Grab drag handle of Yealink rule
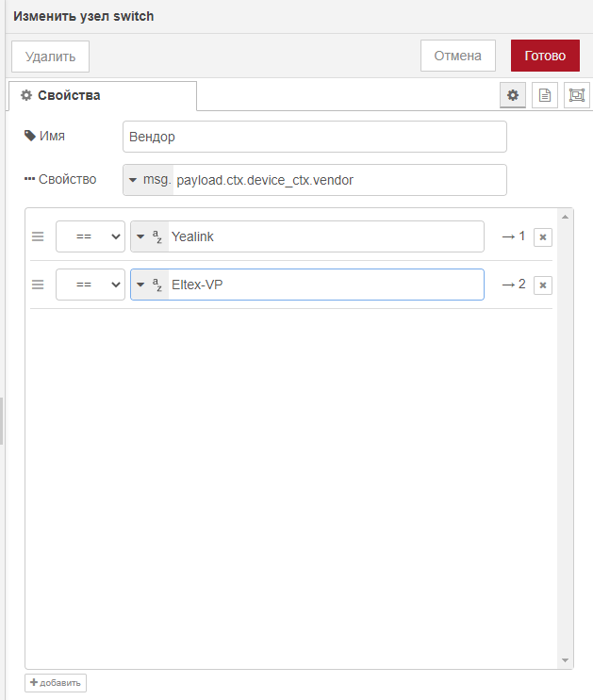This screenshot has height=700, width=593. (x=39, y=236)
